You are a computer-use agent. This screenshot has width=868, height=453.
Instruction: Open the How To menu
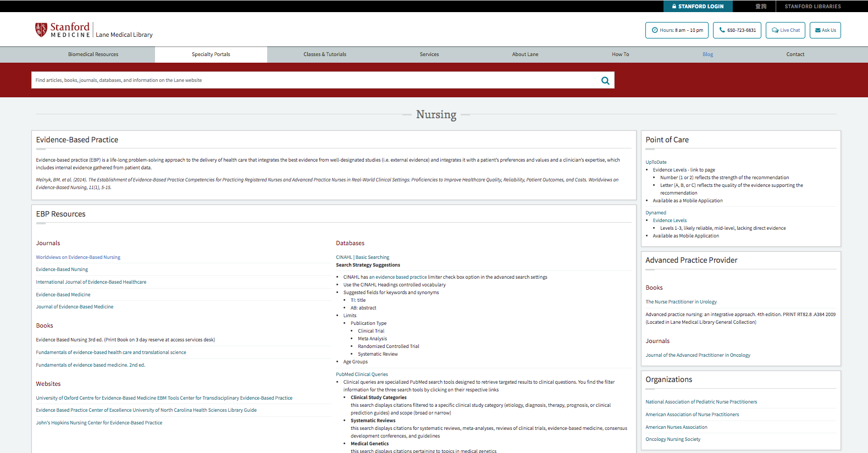click(620, 54)
